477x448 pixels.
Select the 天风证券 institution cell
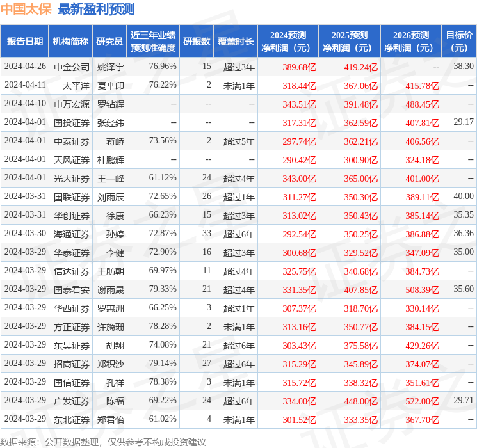pyautogui.click(x=72, y=159)
